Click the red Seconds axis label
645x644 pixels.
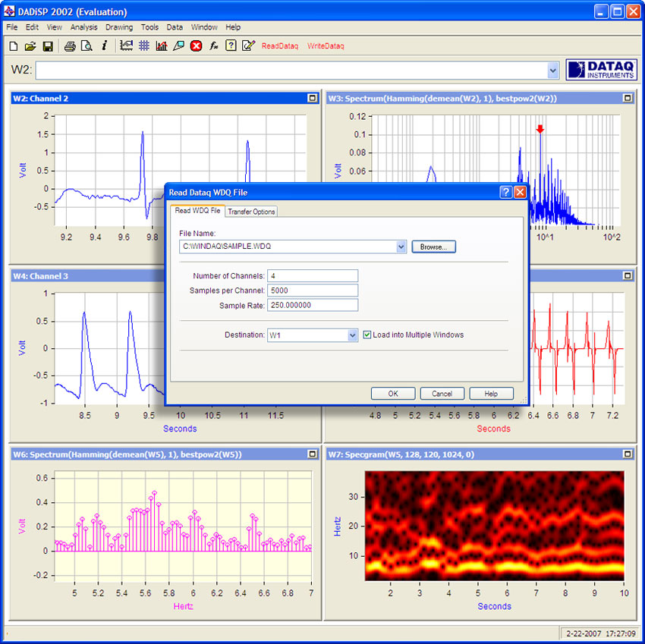tap(494, 429)
